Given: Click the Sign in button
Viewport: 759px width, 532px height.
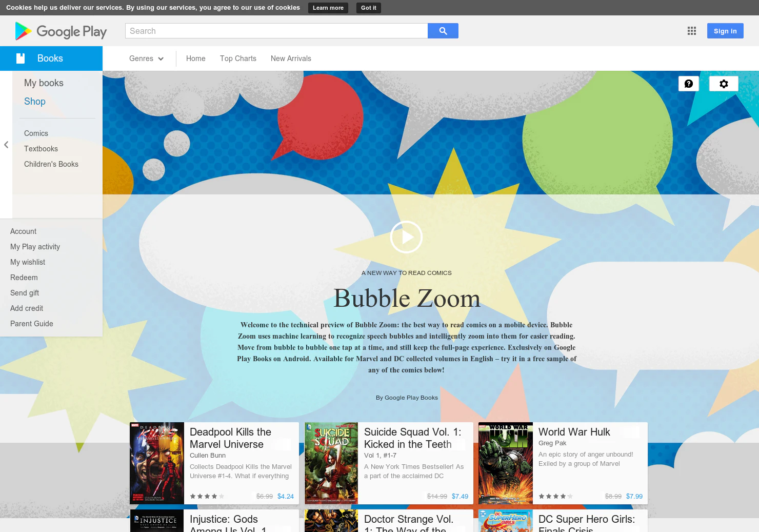Looking at the screenshot, I should pos(725,31).
